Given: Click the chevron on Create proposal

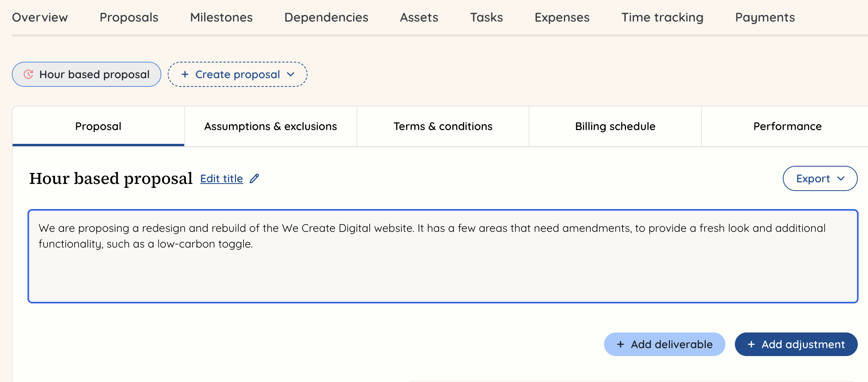Looking at the screenshot, I should 291,74.
